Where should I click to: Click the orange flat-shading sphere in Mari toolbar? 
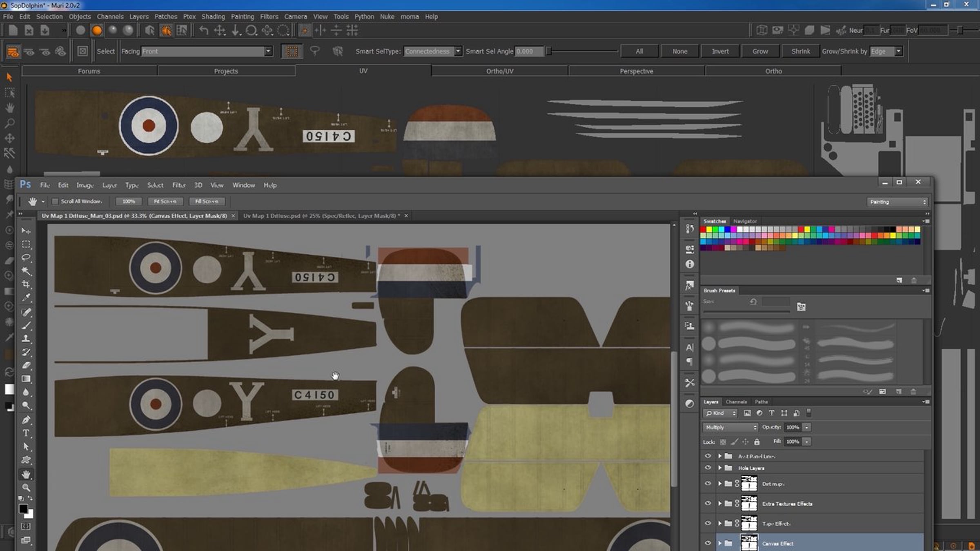(x=97, y=31)
